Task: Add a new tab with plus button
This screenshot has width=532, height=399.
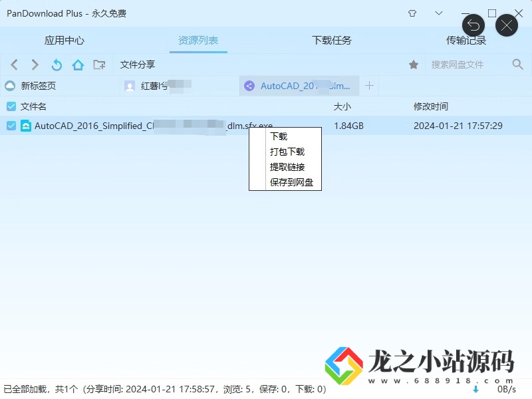Action: (369, 86)
